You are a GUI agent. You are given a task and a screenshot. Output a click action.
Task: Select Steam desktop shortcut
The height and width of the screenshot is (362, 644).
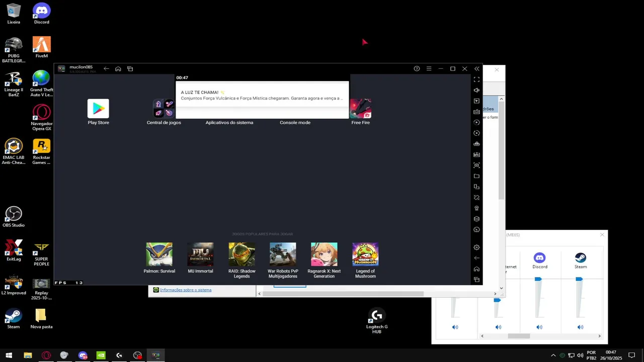coord(14,318)
